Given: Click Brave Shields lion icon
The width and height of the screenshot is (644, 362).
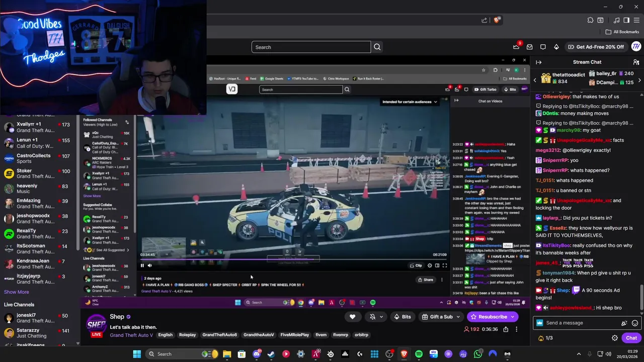Looking at the screenshot, I should (x=497, y=20).
